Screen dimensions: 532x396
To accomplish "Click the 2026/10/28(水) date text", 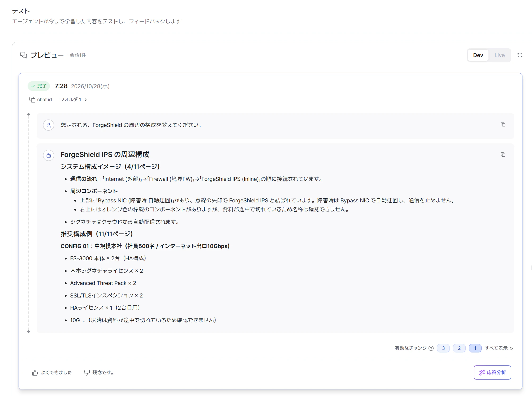I will pyautogui.click(x=90, y=86).
